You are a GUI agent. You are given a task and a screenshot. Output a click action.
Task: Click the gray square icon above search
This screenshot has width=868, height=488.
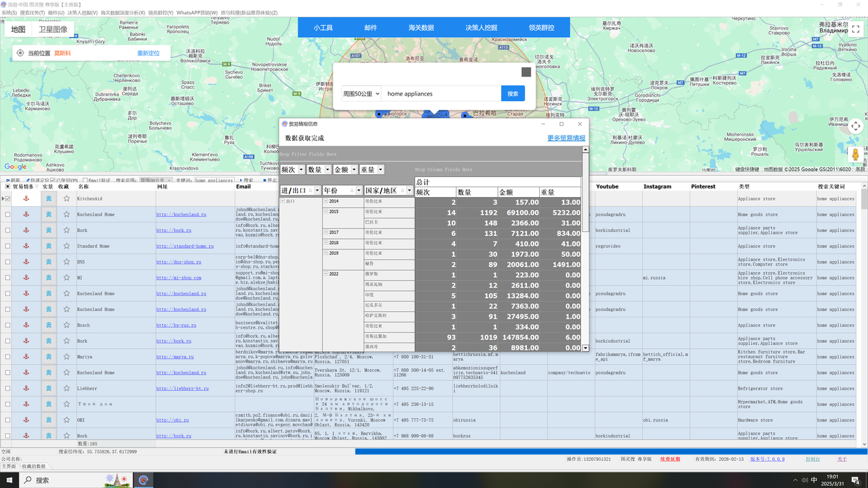coord(526,72)
